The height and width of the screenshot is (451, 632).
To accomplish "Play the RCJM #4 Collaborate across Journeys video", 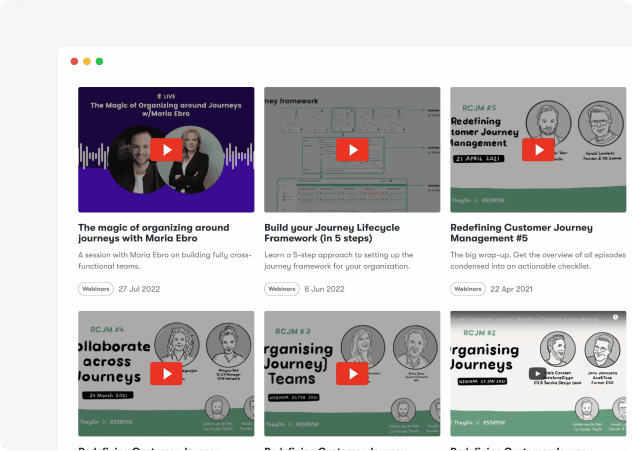I will (166, 374).
